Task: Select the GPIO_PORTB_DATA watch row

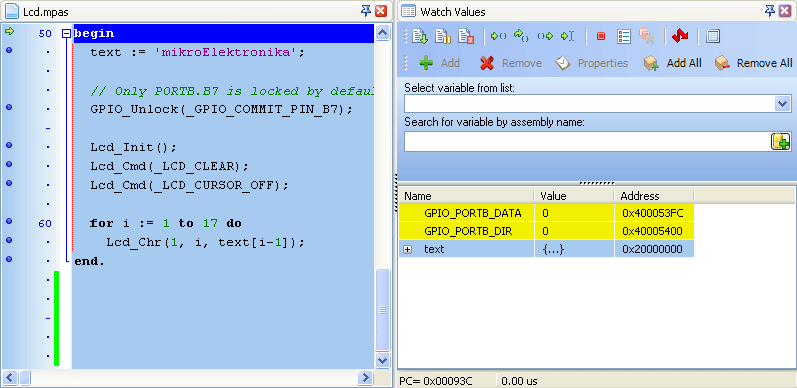Action: [x=546, y=213]
